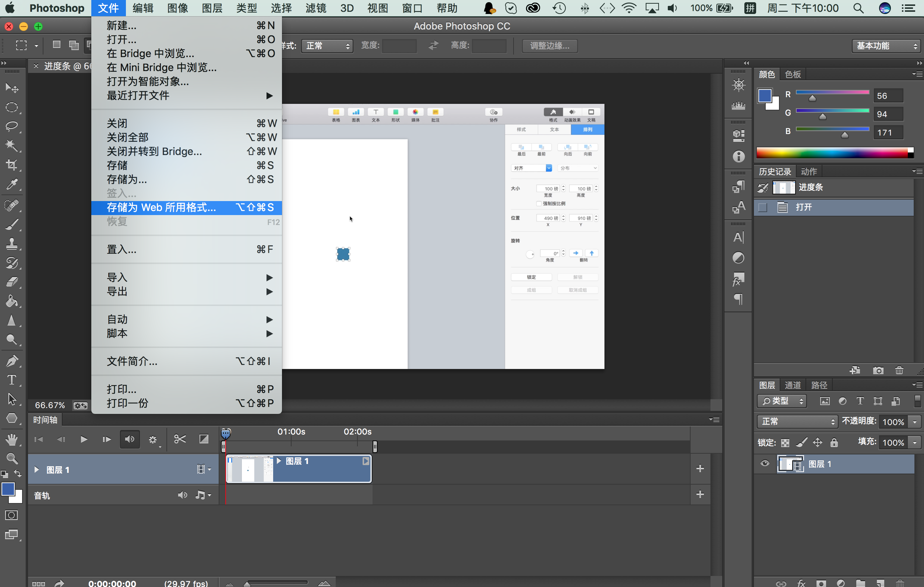The height and width of the screenshot is (587, 924).
Task: Click foreground color swatch in toolbox
Action: (8, 489)
